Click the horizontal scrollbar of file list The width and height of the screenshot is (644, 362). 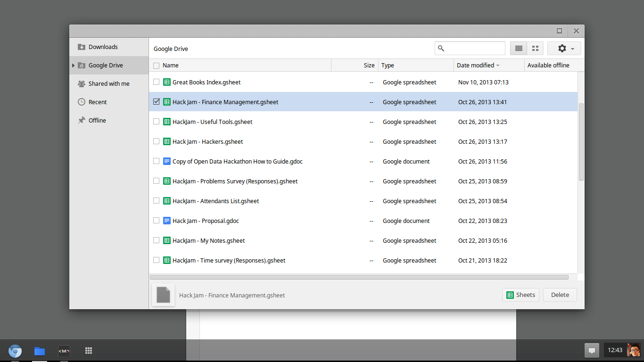point(359,277)
